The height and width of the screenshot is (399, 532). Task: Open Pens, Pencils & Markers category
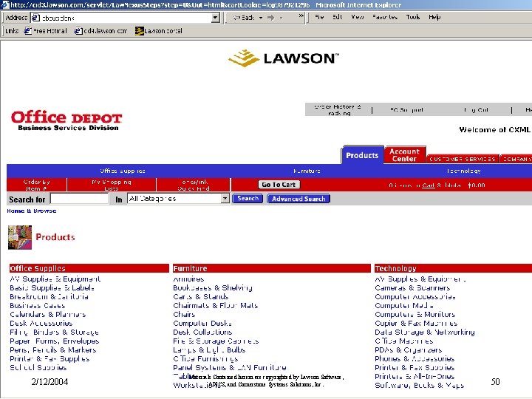53,349
